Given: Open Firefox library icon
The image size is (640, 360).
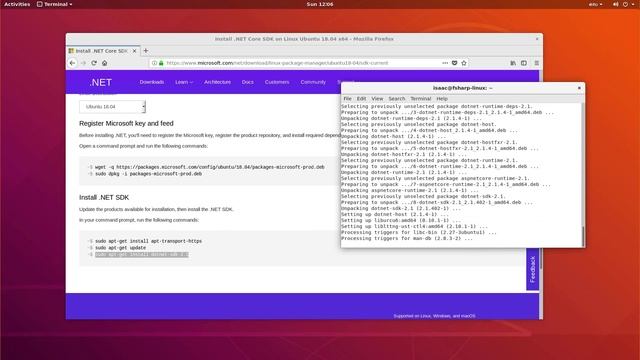Looking at the screenshot, I should coord(513,63).
